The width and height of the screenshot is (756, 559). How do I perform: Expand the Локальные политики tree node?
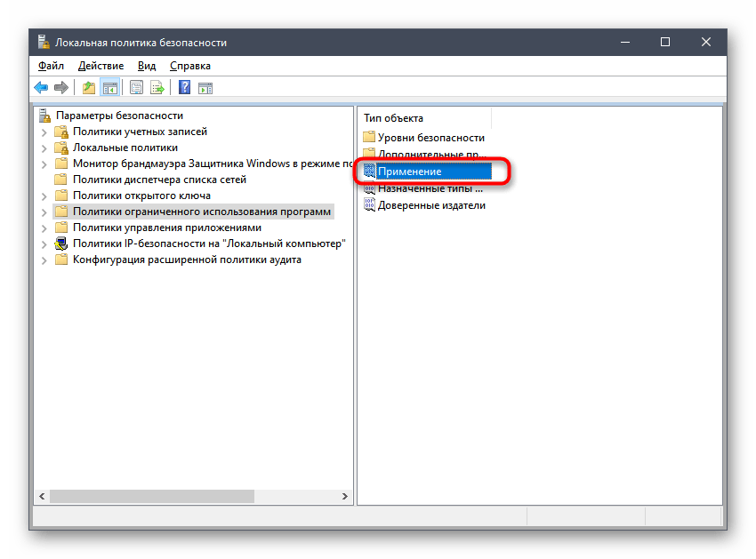point(45,148)
